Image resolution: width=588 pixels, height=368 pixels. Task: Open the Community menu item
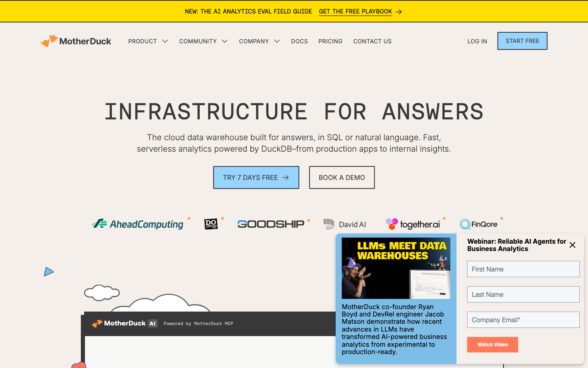pyautogui.click(x=198, y=41)
